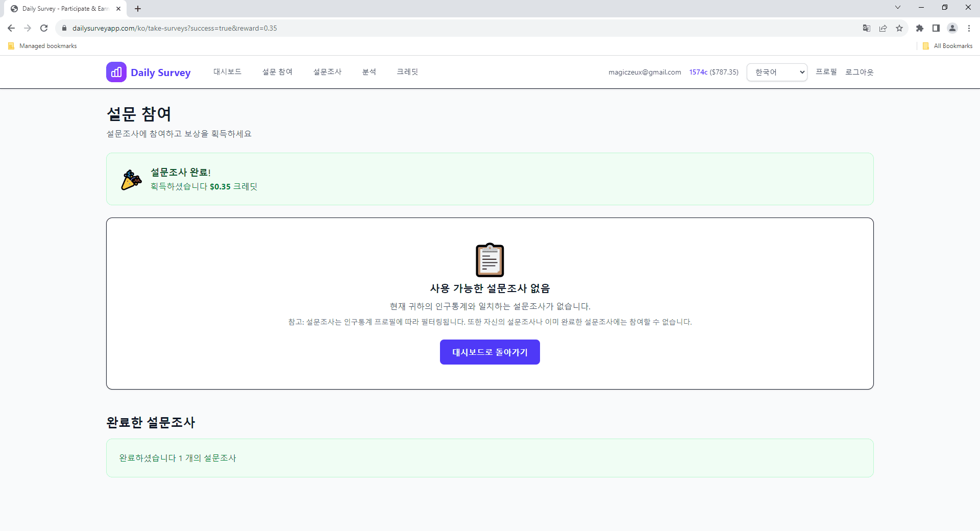Open the Managed bookmarks folder
This screenshot has width=980, height=531.
42,45
